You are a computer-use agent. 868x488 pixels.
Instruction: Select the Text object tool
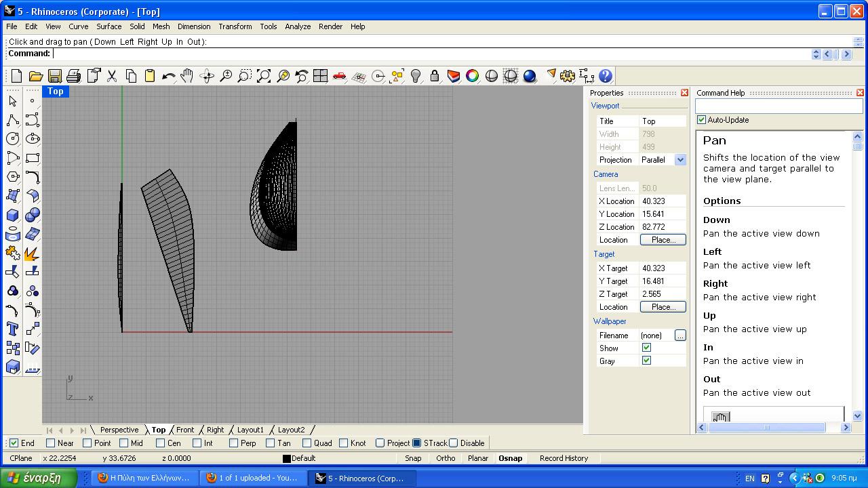(x=13, y=329)
